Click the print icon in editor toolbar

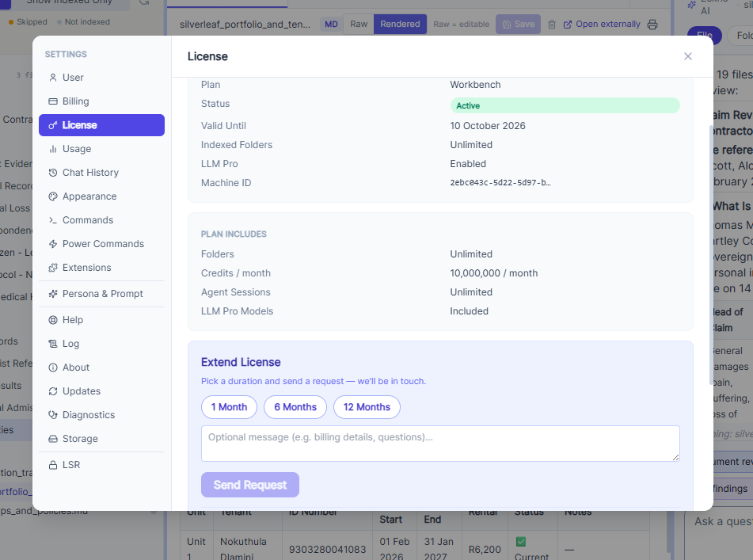pos(652,25)
